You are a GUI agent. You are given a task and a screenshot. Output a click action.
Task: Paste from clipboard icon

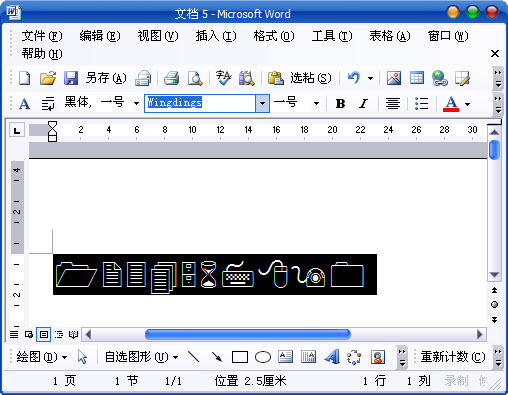275,78
